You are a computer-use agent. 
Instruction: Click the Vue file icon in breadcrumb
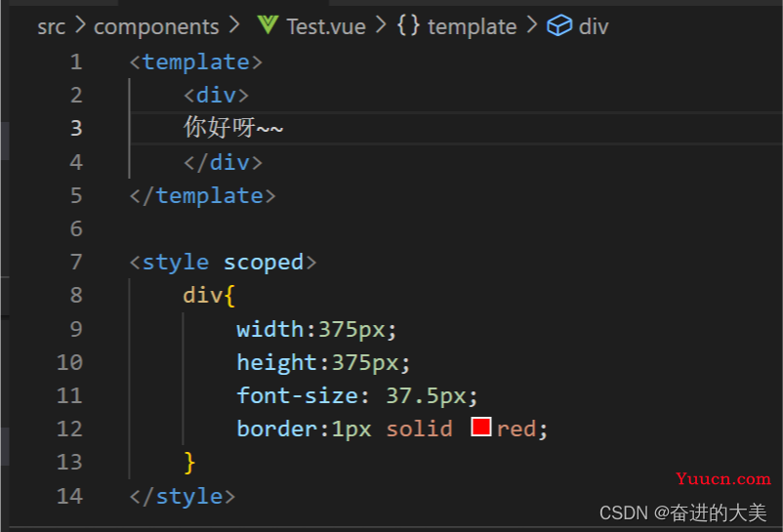(268, 25)
